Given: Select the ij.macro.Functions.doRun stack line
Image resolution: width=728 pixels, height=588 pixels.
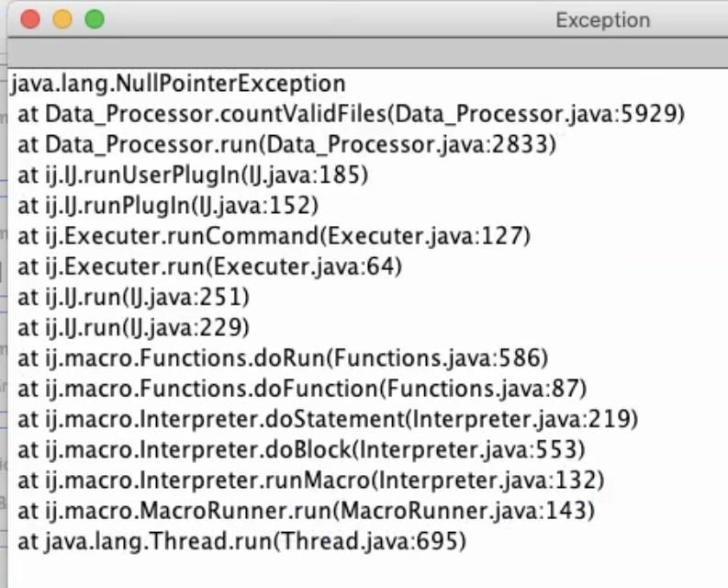Looking at the screenshot, I should tap(283, 357).
